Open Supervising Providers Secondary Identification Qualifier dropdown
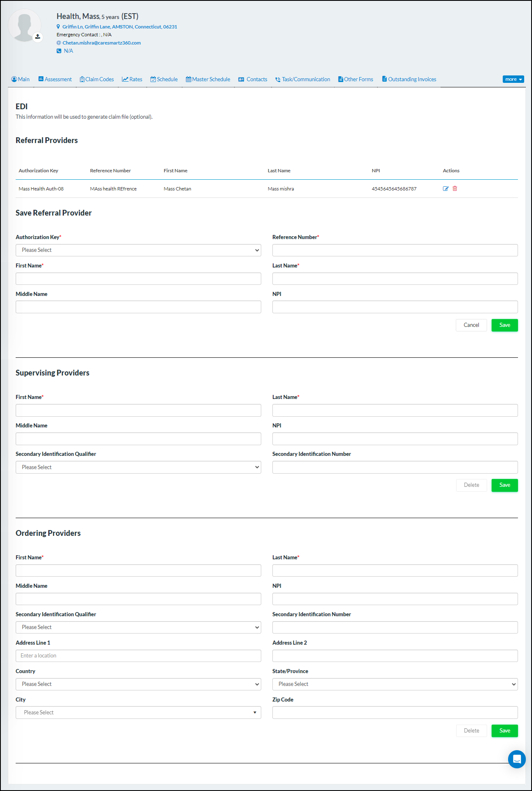Image resolution: width=532 pixels, height=791 pixels. point(138,467)
